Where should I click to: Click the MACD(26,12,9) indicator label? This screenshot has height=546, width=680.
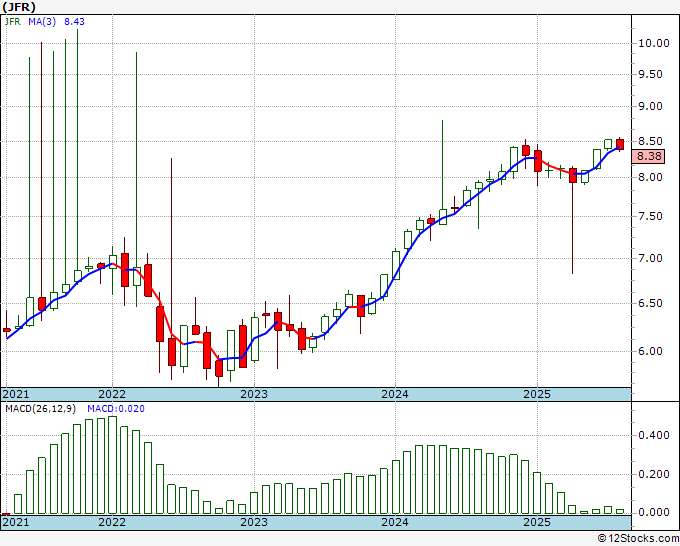pos(40,409)
